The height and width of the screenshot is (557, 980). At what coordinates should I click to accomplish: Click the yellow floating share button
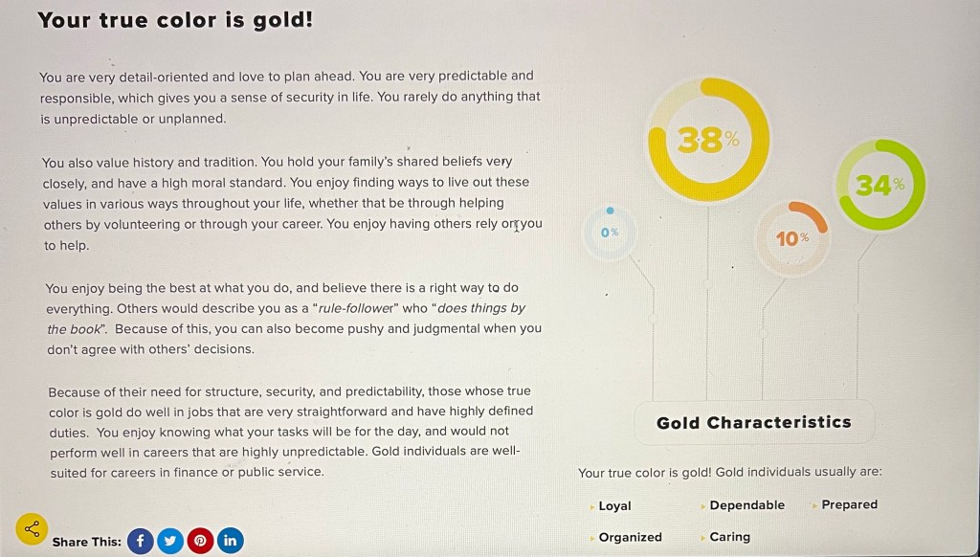tap(32, 528)
